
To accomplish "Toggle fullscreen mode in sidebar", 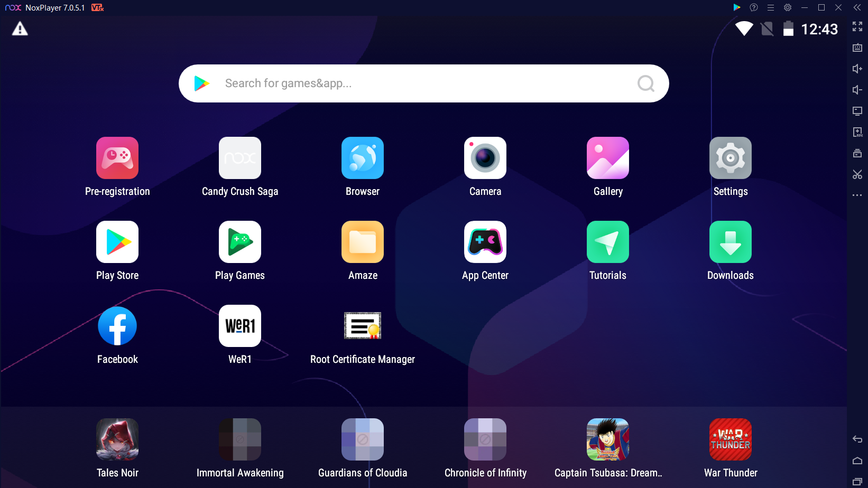I will point(857,26).
